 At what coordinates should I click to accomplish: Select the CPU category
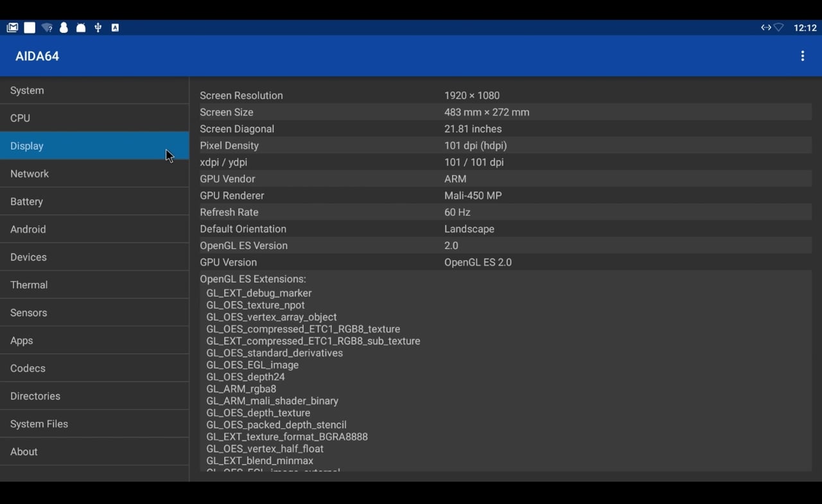[94, 118]
